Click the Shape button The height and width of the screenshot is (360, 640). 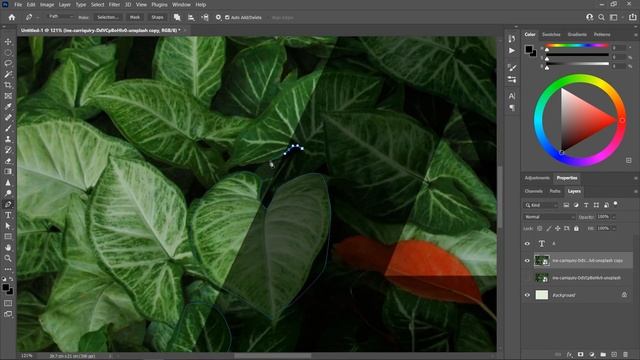158,17
